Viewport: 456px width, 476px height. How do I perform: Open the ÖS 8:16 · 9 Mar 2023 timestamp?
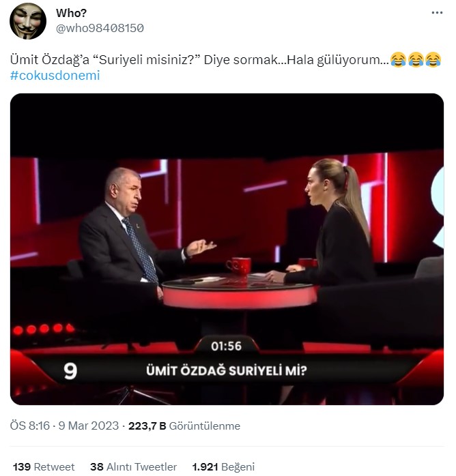tap(64, 426)
